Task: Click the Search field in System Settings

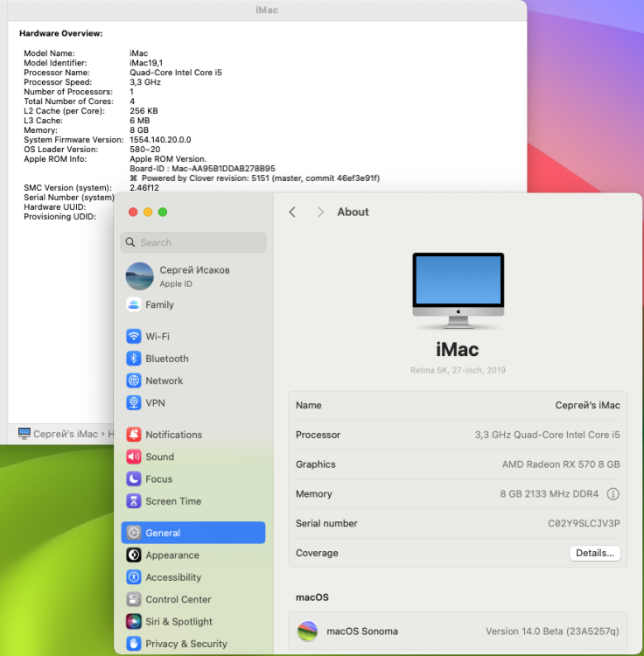Action: [193, 242]
